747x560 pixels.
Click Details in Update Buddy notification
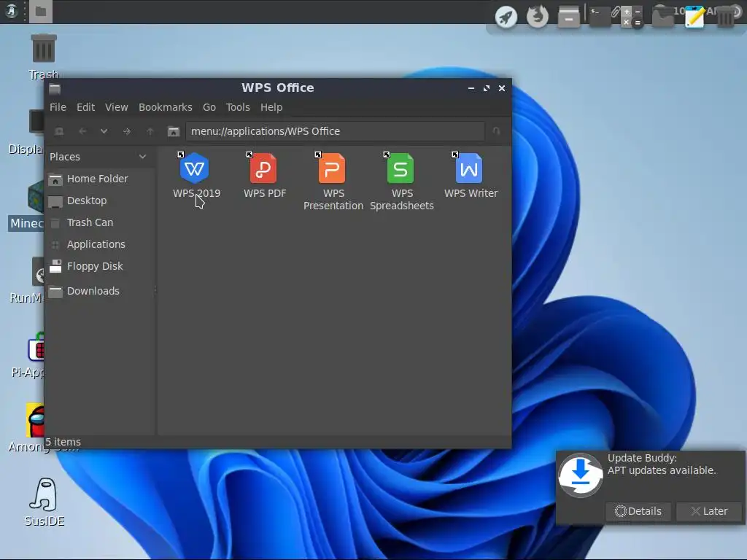point(638,511)
